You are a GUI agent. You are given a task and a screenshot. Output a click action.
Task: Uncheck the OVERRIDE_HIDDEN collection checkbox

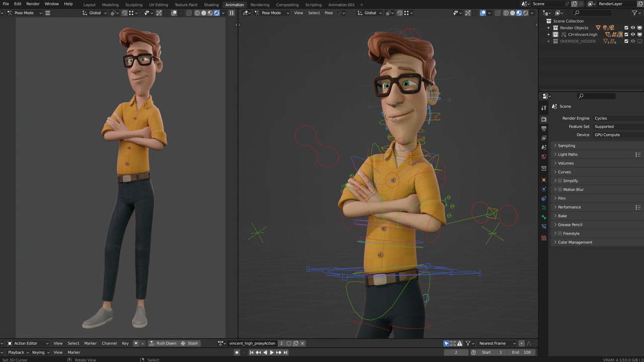coord(626,41)
